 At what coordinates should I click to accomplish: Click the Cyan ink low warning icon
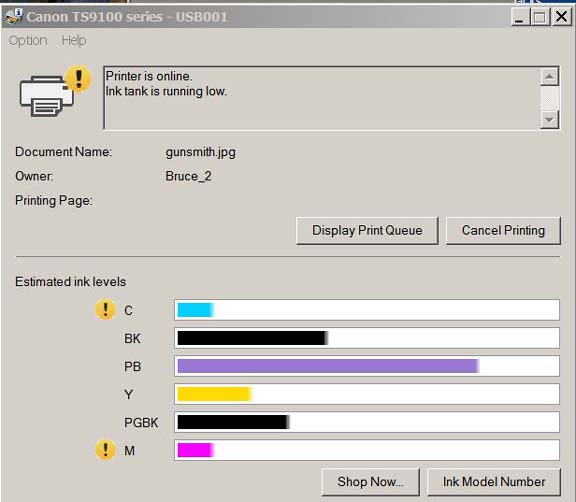[x=105, y=310]
